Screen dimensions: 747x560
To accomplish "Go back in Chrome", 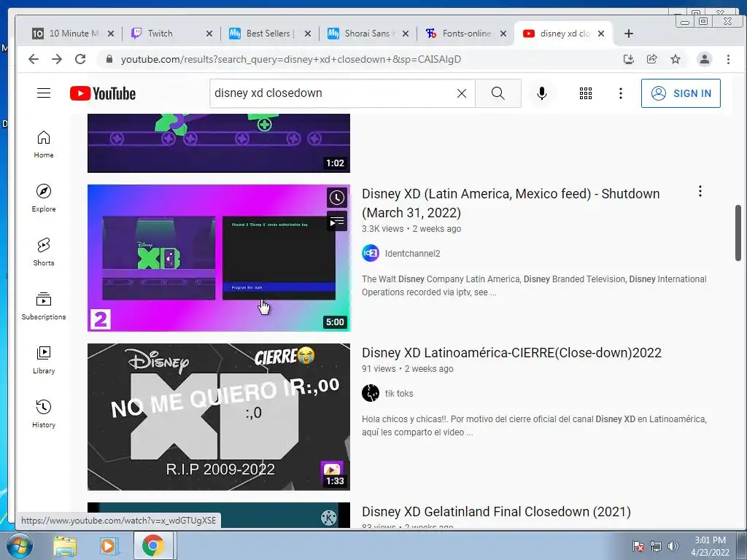I will tap(34, 59).
